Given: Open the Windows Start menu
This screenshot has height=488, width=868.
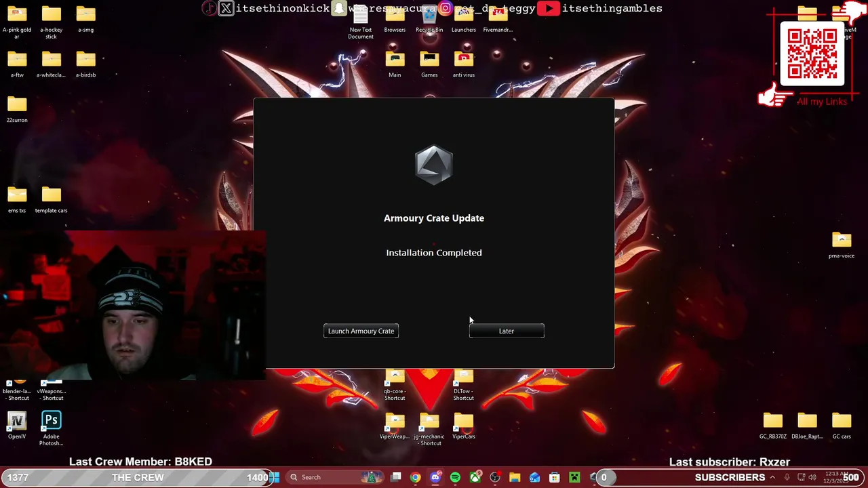Looking at the screenshot, I should pos(274,477).
